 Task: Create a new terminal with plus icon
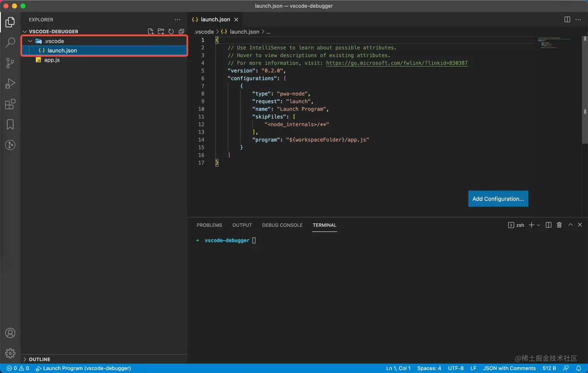tap(531, 225)
